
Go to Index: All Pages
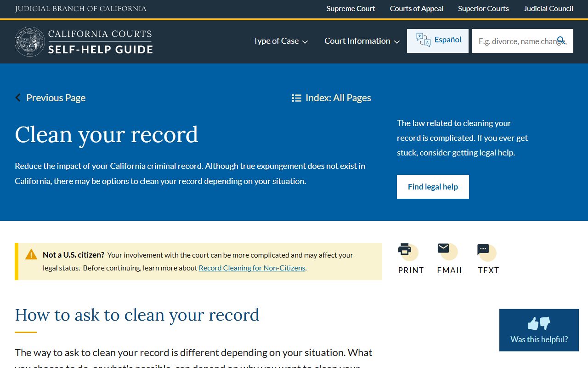point(332,98)
